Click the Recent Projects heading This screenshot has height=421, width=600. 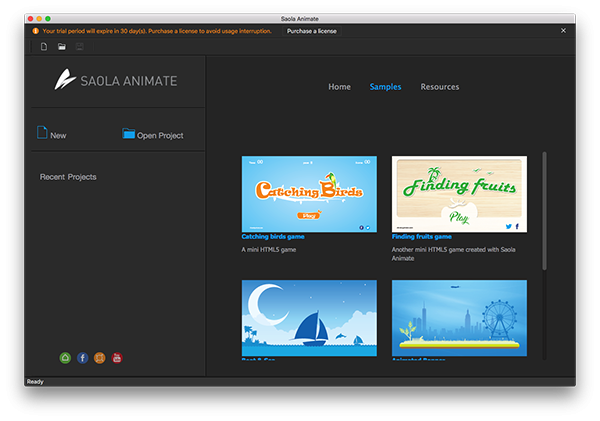[68, 177]
